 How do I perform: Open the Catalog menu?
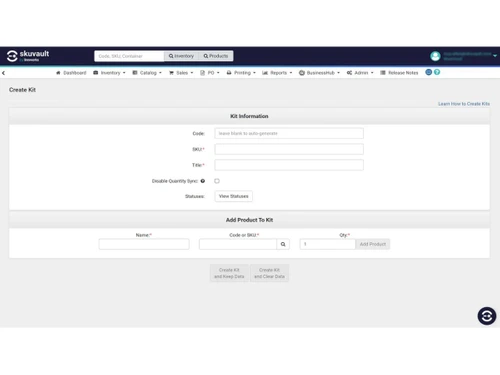pos(147,73)
